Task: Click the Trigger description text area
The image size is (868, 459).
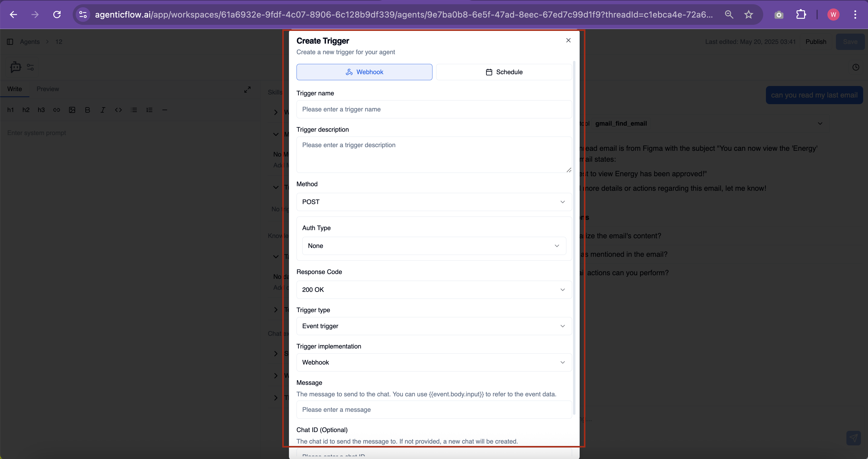Action: pyautogui.click(x=434, y=155)
